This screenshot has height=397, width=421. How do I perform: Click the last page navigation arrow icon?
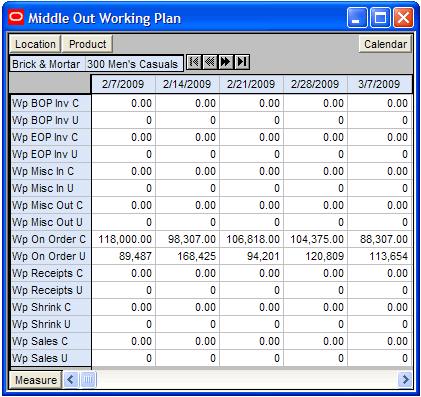242,62
